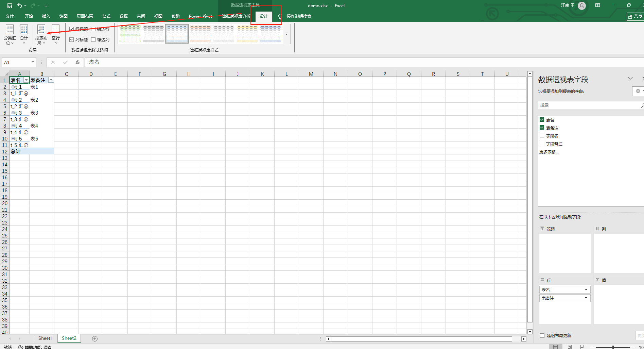Switch to the 数据透视表分析 ribbon tab
644x349 pixels.
pyautogui.click(x=236, y=16)
